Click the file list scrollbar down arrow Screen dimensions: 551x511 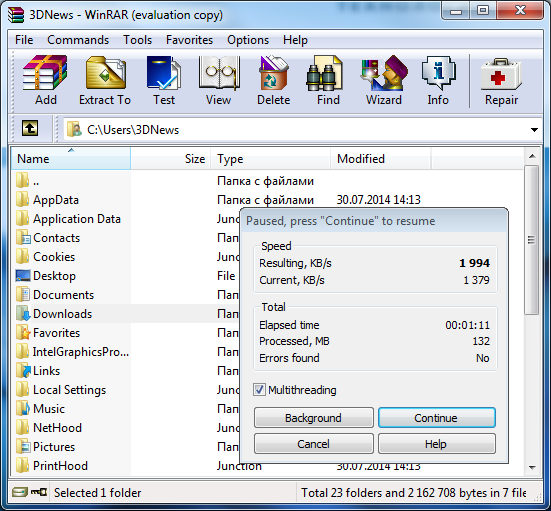pos(532,468)
